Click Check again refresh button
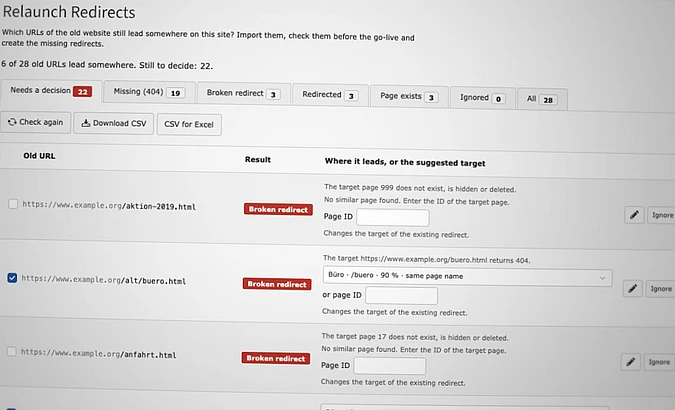 35,122
